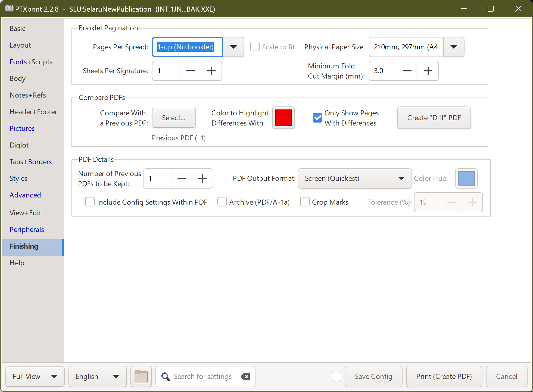This screenshot has height=392, width=533.
Task: Change the red difference highlight color
Action: tap(283, 118)
